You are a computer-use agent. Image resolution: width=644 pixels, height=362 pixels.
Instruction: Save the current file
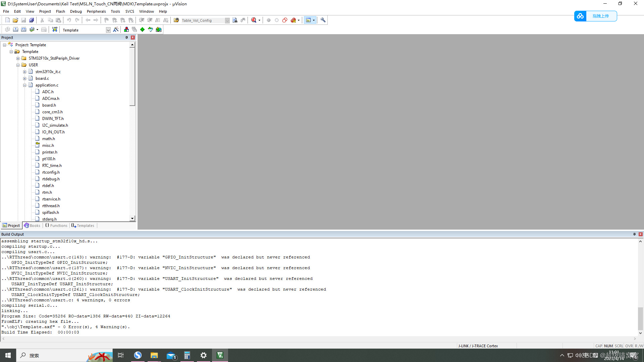point(23,20)
